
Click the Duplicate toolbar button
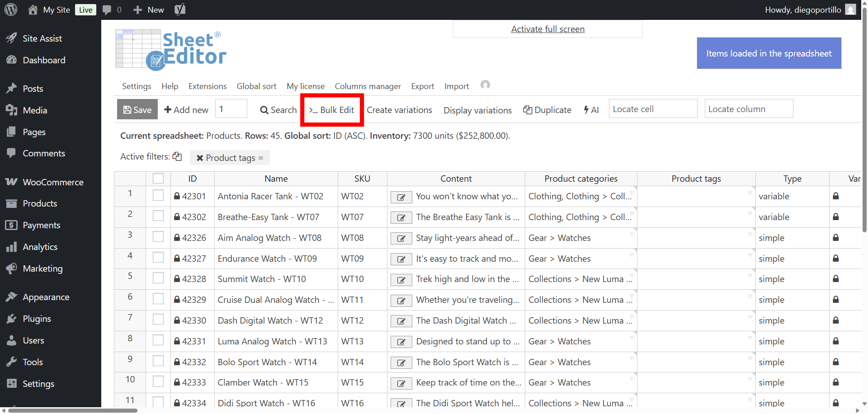tap(547, 110)
